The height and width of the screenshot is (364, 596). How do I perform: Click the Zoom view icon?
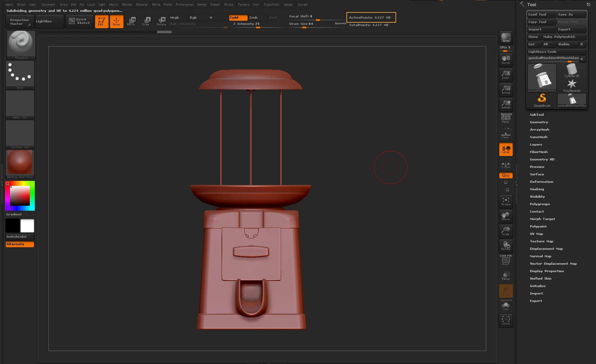point(506,74)
